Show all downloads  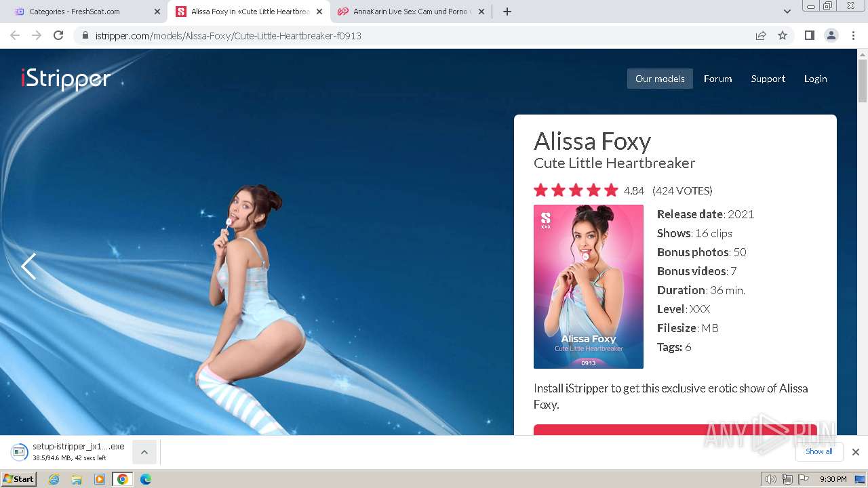pos(819,451)
